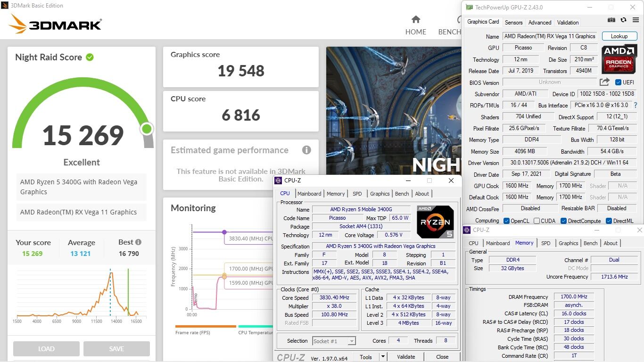The height and width of the screenshot is (362, 644).
Task: Click the green validated checkmark beside Night Raid Score
Action: tap(90, 57)
